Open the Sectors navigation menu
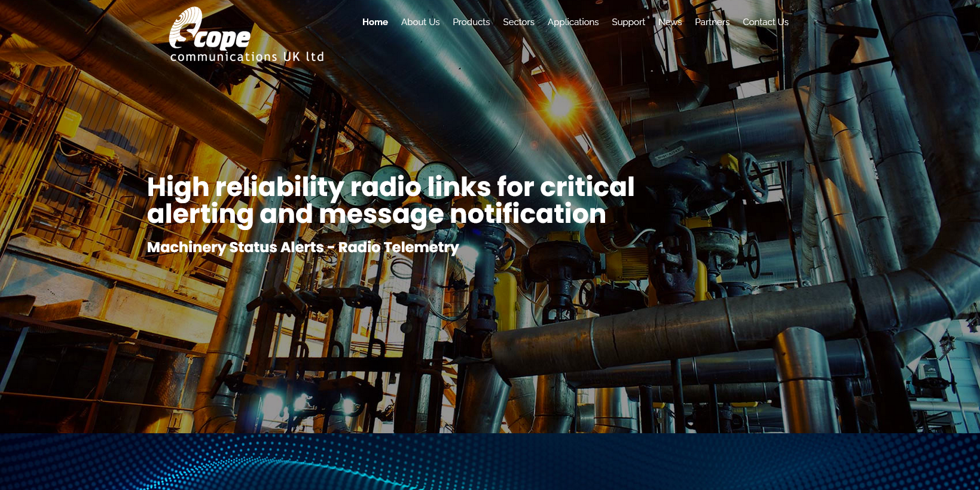The height and width of the screenshot is (490, 980). (x=518, y=22)
